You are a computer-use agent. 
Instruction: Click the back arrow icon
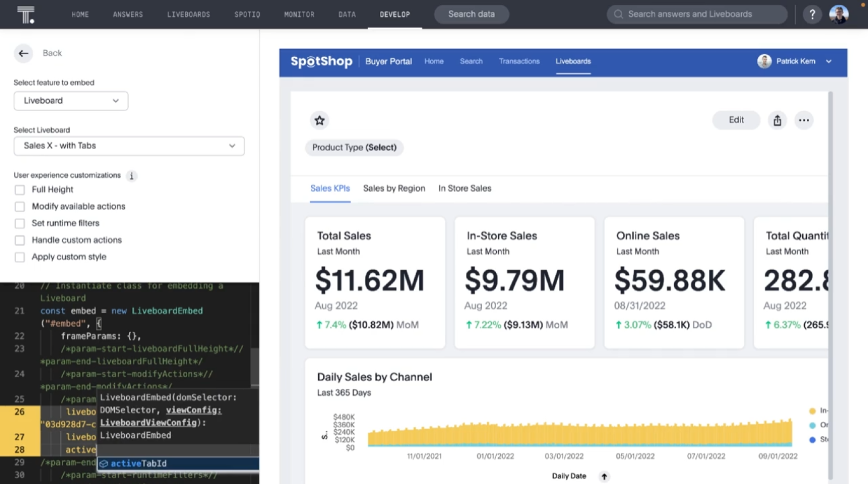click(x=23, y=53)
